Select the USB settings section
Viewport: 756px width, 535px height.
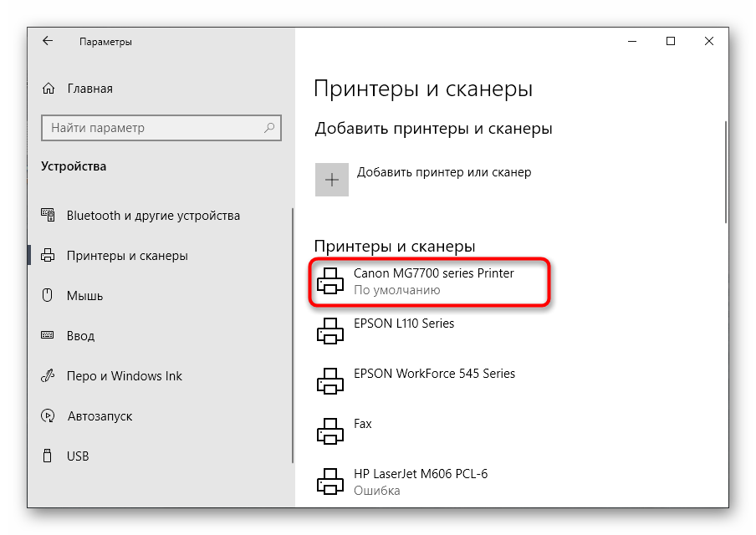pyautogui.click(x=78, y=456)
